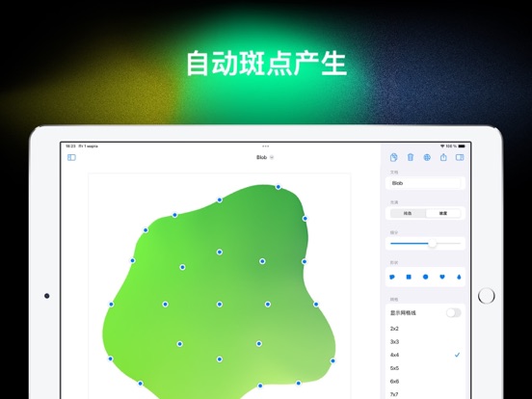The image size is (532, 399).
Task: Select the 7x7 grid option
Action: tap(425, 394)
